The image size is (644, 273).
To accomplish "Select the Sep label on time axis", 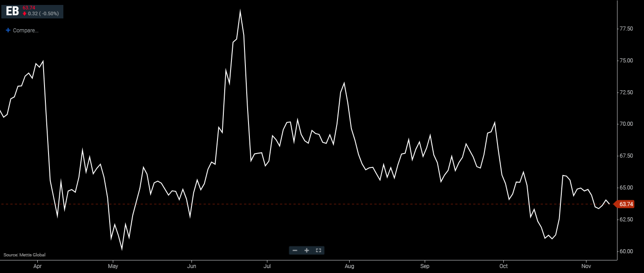I will tap(425, 266).
